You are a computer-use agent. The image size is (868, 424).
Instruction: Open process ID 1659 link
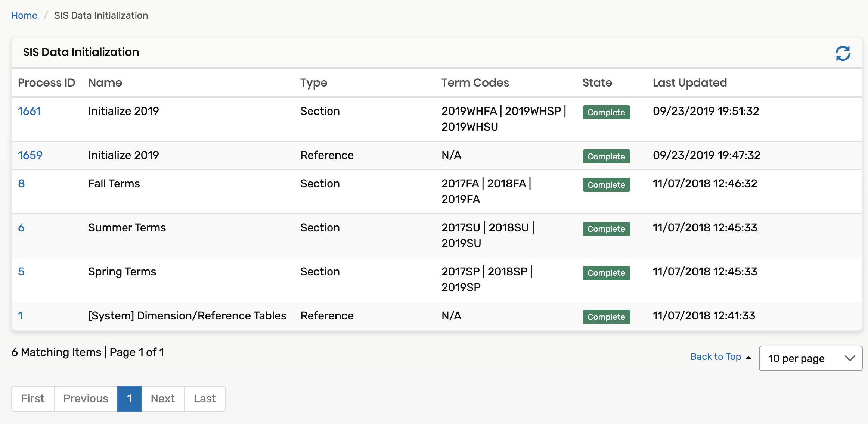tap(30, 155)
